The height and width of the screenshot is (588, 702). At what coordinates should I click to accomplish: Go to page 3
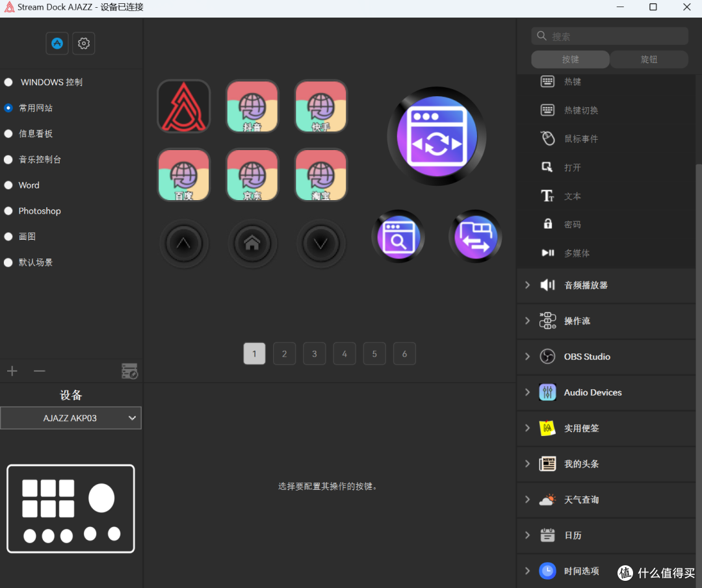[x=315, y=353]
